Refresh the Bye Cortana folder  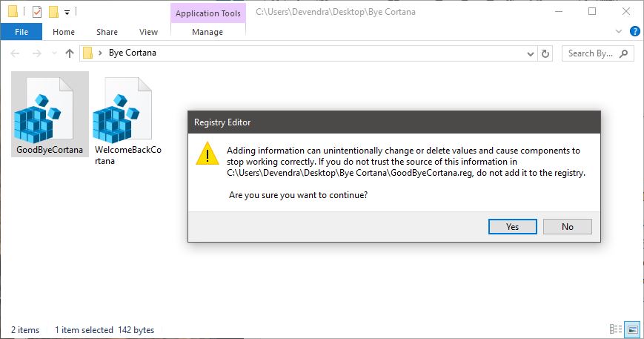coord(545,54)
